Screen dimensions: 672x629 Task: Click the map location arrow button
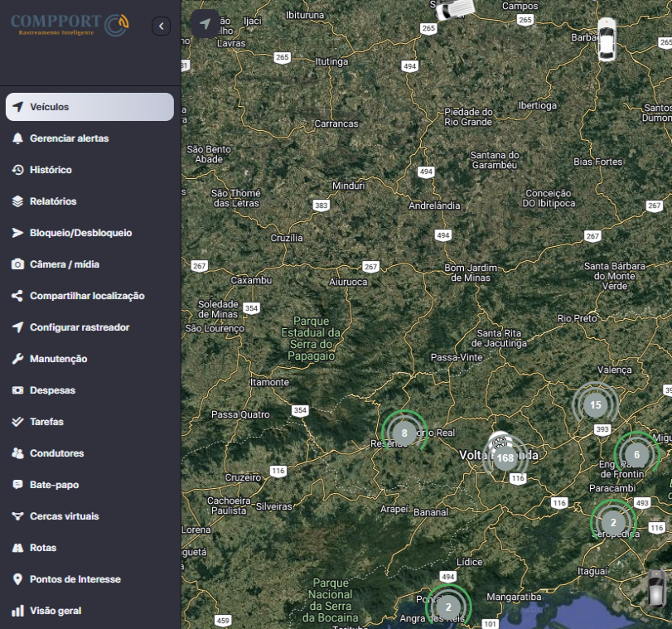pos(205,23)
